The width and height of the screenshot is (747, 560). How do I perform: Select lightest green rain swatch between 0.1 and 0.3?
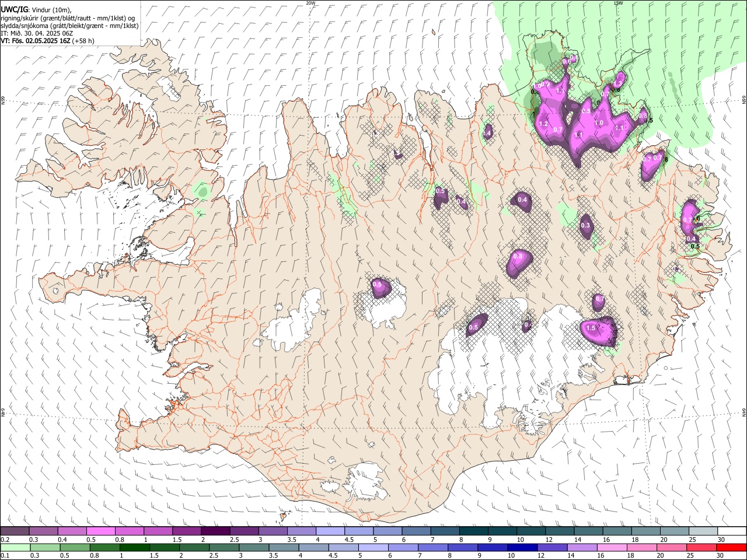click(x=16, y=547)
